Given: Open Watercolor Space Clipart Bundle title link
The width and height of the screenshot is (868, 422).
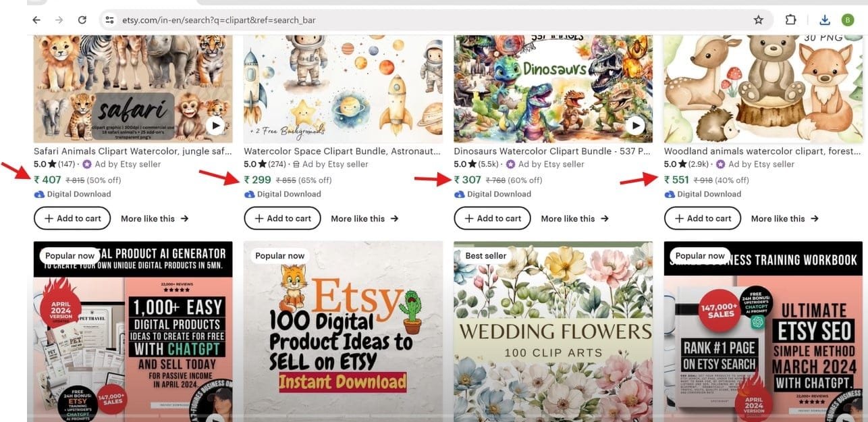Looking at the screenshot, I should point(342,151).
